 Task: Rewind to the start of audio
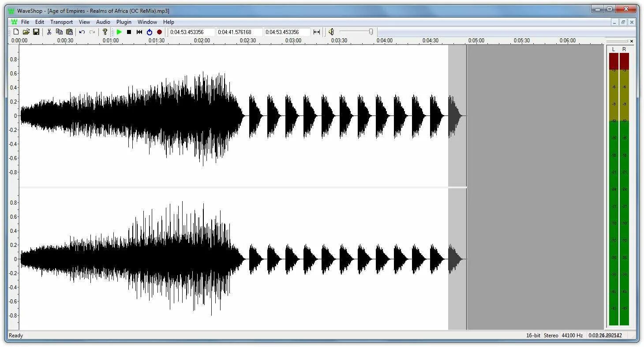pos(139,32)
